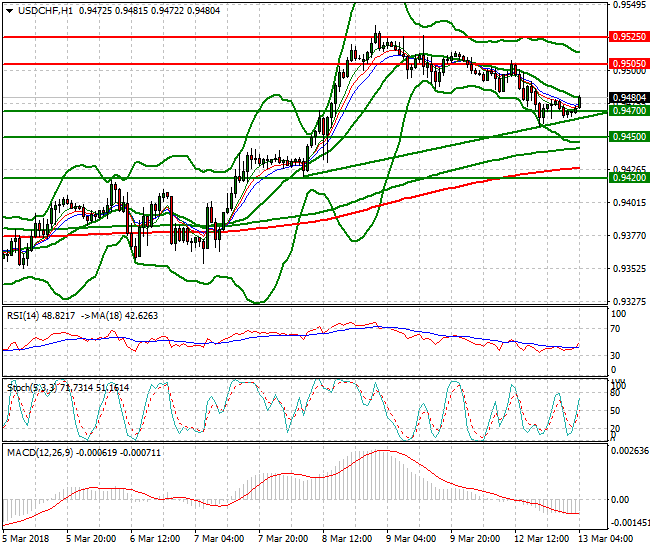
Task: Click the 12 Mar 12:00 time label
Action: point(541,539)
